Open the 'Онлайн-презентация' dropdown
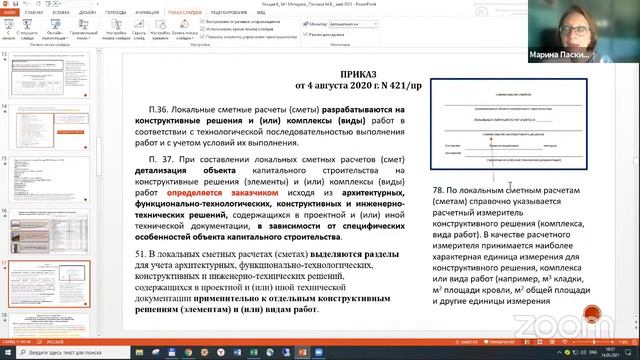 (55, 29)
